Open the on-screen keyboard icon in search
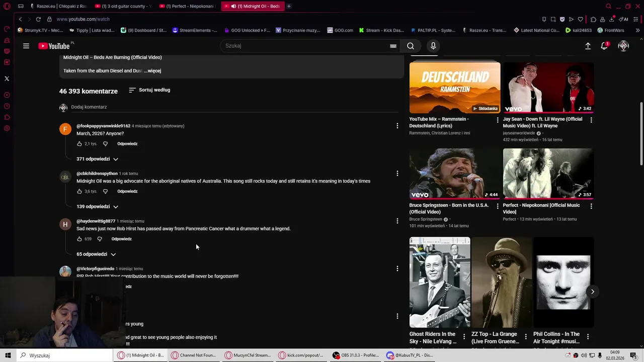Image resolution: width=644 pixels, height=362 pixels. 393,46
